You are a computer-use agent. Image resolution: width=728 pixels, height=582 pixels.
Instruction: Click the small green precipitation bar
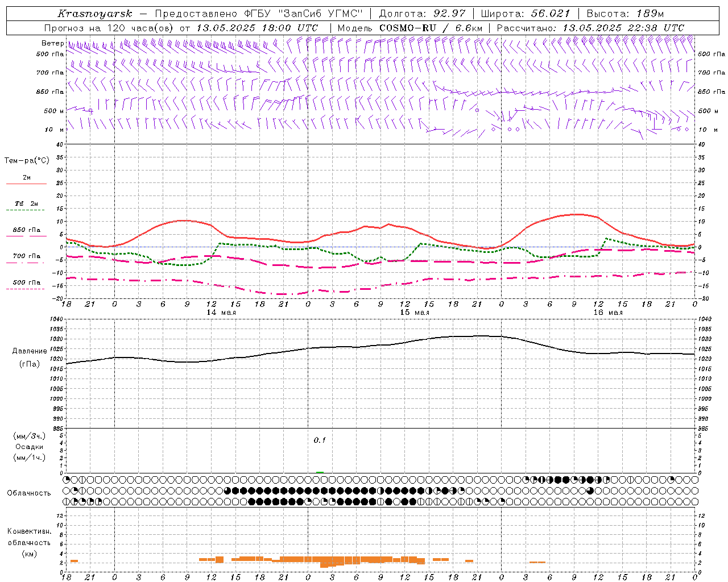tap(320, 472)
